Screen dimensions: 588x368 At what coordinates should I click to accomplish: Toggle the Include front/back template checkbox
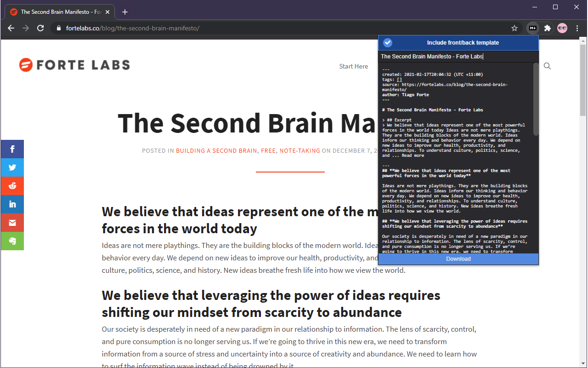(x=387, y=42)
